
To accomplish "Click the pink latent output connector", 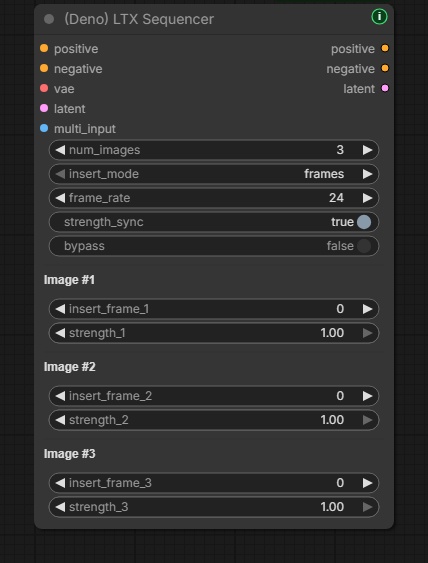I will coord(385,88).
